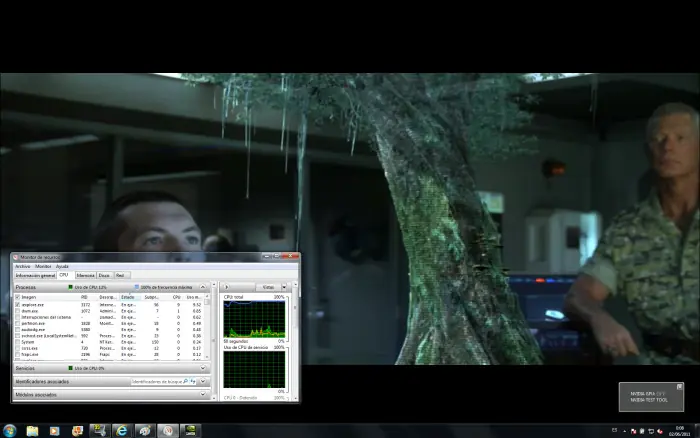This screenshot has width=700, height=438.
Task: Open the Windows Start menu orb
Action: click(9, 430)
